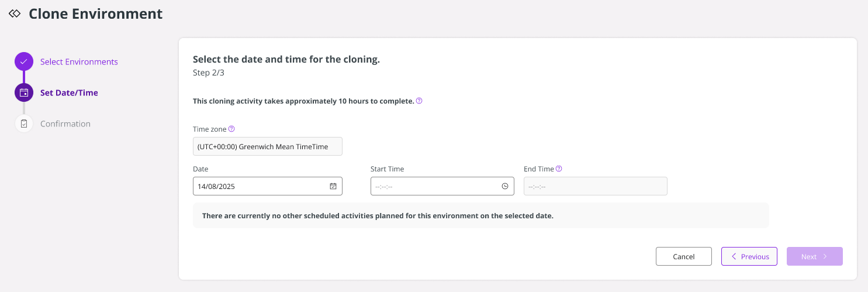Image resolution: width=868 pixels, height=292 pixels.
Task: Click the Start Time input field
Action: pos(442,186)
